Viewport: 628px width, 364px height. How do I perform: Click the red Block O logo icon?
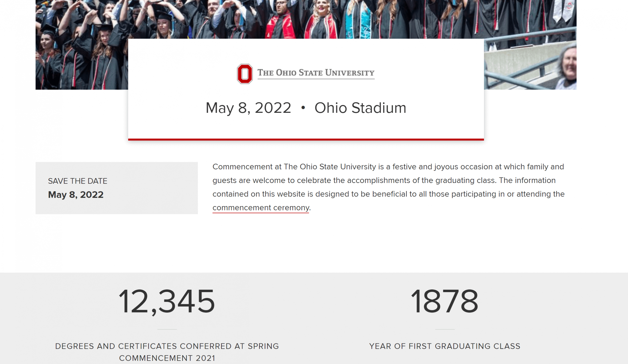(x=245, y=74)
